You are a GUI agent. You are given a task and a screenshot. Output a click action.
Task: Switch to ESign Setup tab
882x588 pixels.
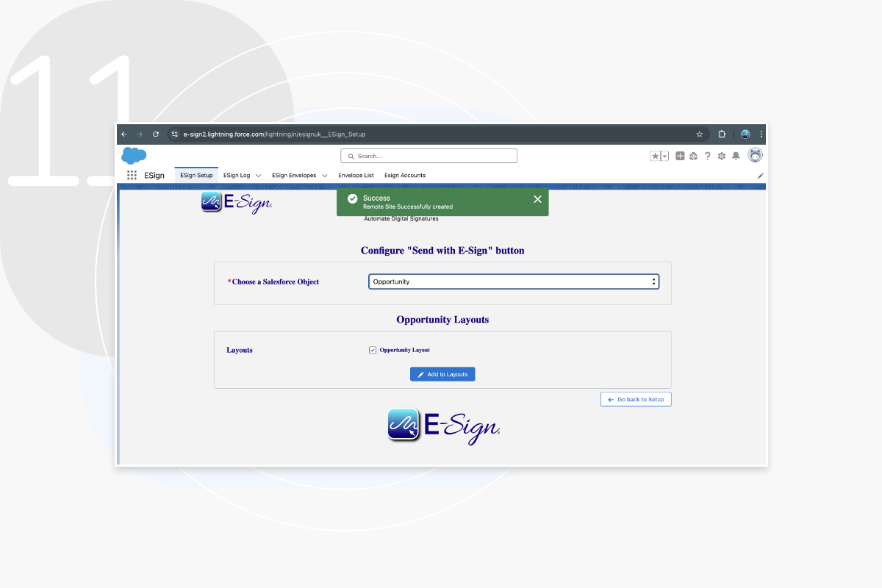tap(196, 176)
